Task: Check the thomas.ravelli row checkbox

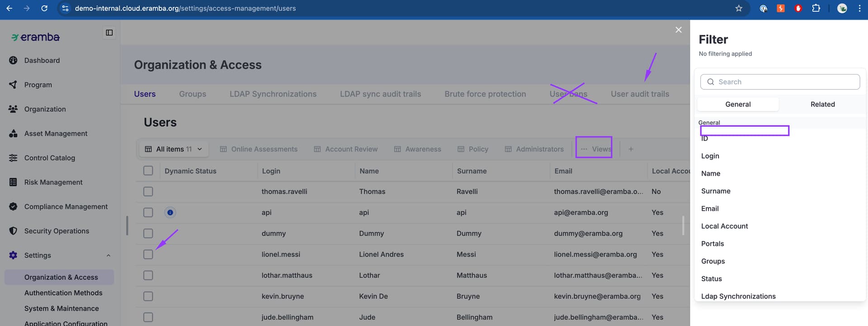Action: (x=148, y=192)
